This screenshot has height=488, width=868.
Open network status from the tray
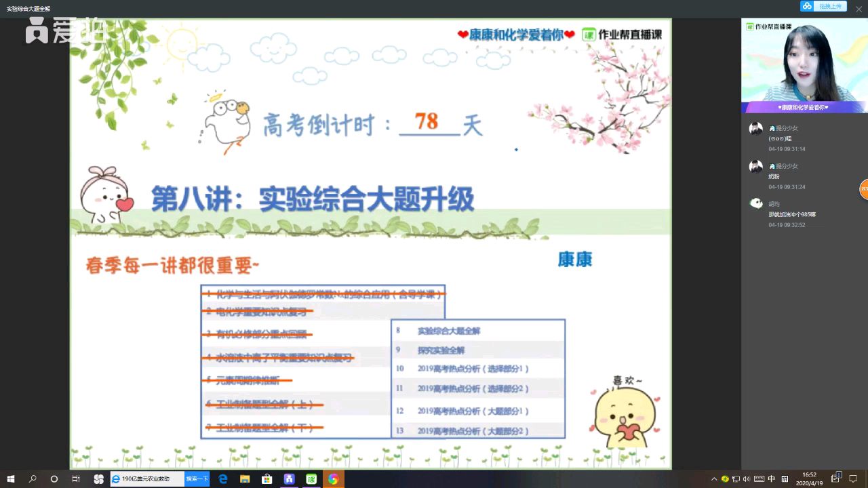[736, 479]
